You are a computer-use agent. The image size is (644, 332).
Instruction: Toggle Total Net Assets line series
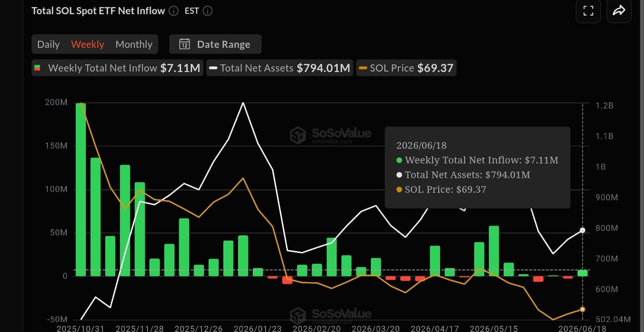280,68
